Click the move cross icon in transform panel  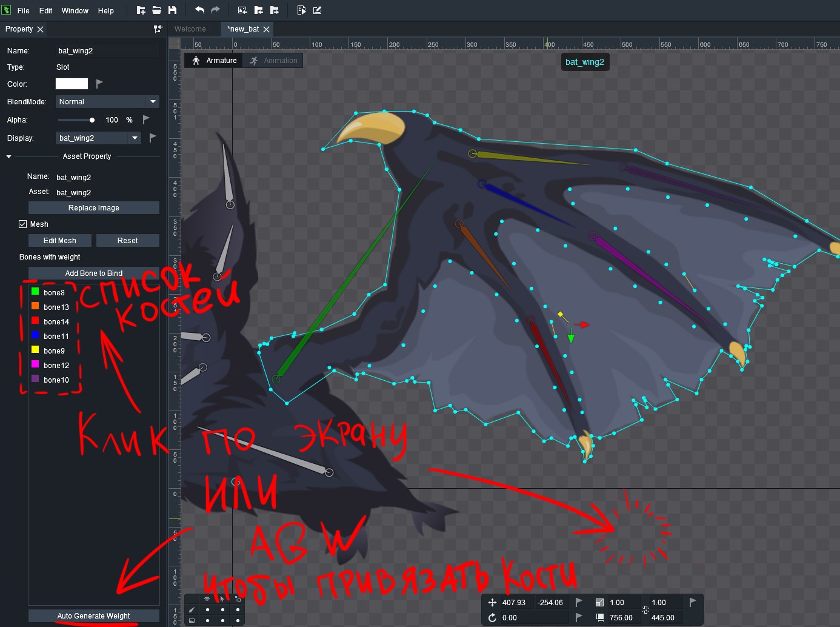coord(492,602)
